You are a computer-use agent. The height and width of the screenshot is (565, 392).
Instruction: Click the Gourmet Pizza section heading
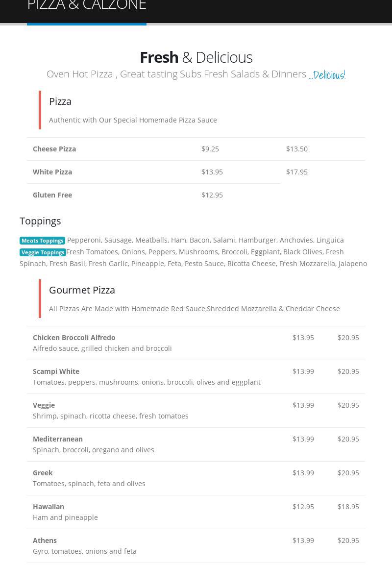point(82,290)
